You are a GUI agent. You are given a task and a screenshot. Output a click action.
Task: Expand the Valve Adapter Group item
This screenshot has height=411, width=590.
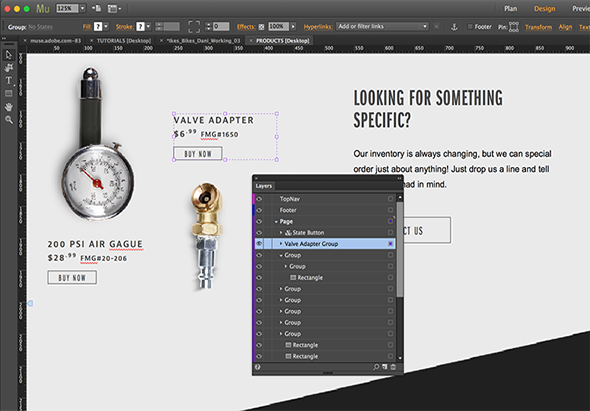tap(281, 244)
